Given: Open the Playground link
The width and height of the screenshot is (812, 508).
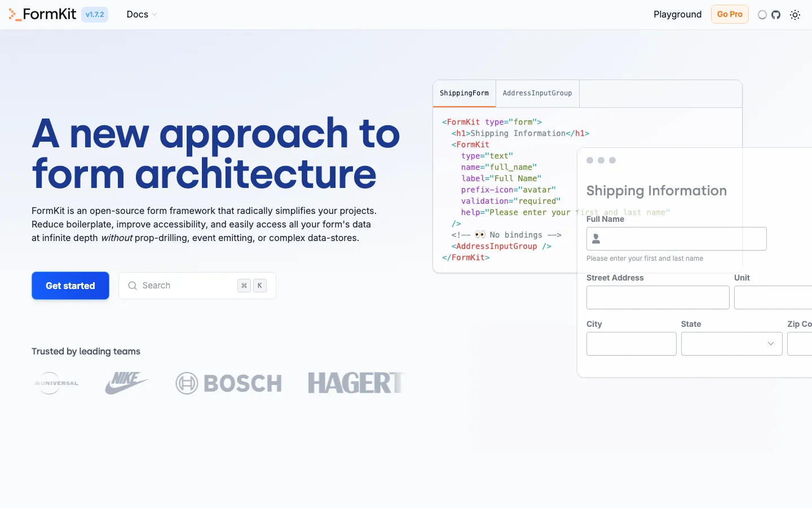Looking at the screenshot, I should (677, 14).
